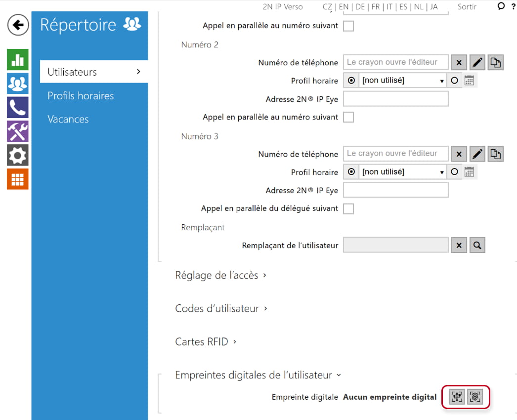This screenshot has width=517, height=420.
Task: Click 'Aucun empreinte digital' text
Action: (390, 397)
